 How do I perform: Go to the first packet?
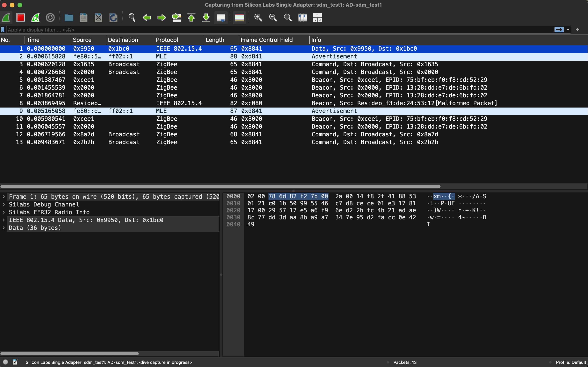click(x=191, y=18)
